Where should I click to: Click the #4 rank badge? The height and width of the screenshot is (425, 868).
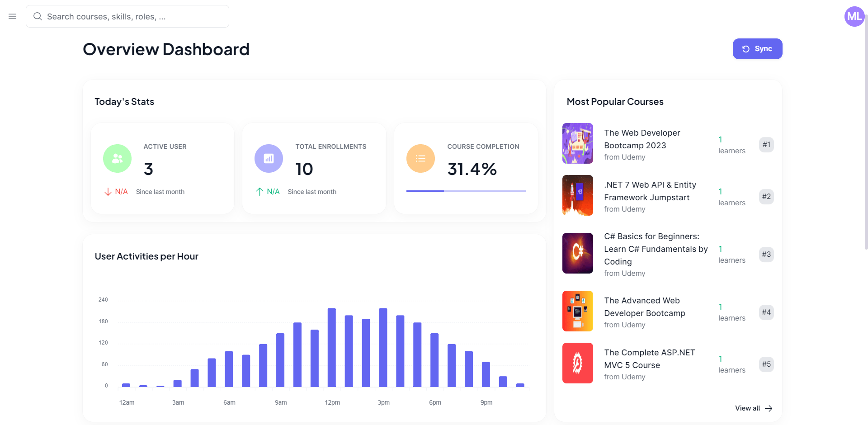766,312
